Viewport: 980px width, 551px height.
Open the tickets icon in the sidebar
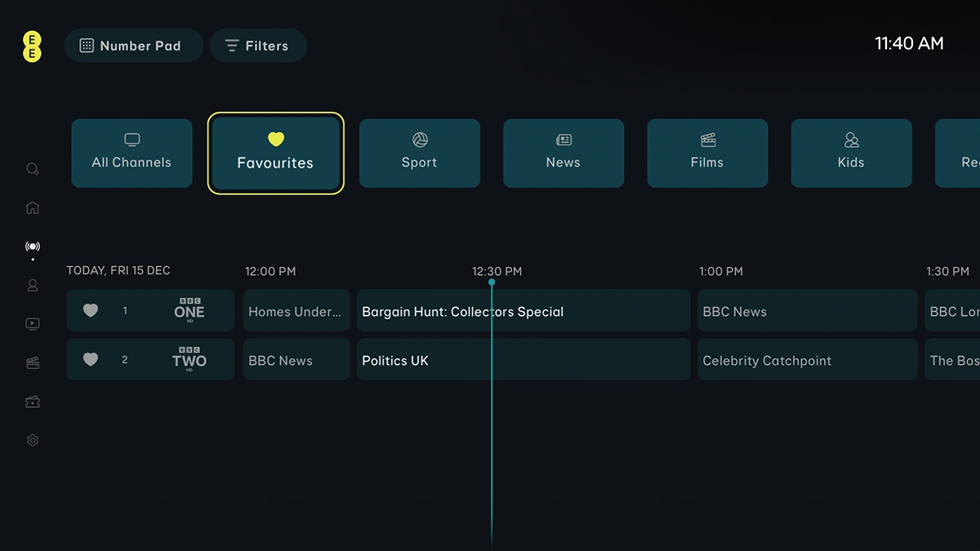(32, 402)
